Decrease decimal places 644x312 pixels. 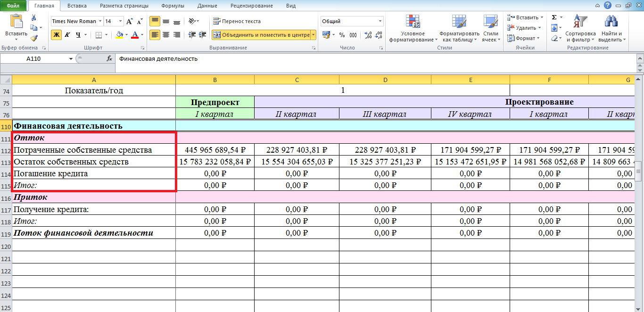[379, 35]
